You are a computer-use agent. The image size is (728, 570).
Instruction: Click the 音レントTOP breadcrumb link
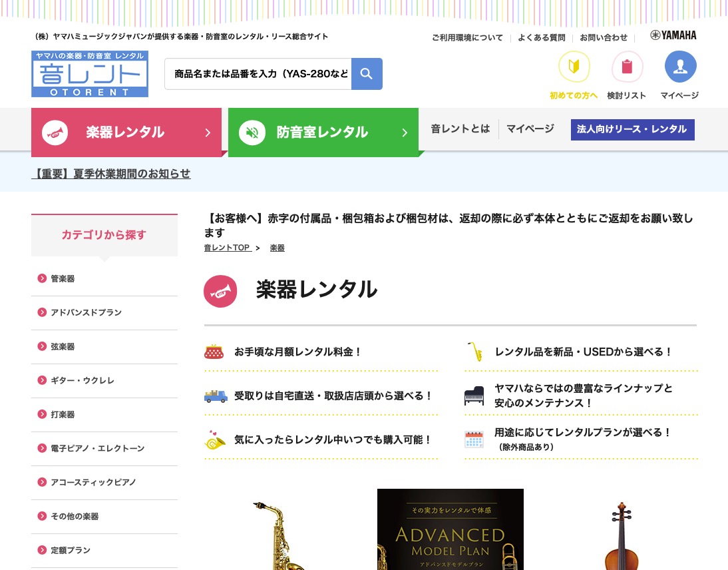pos(228,248)
